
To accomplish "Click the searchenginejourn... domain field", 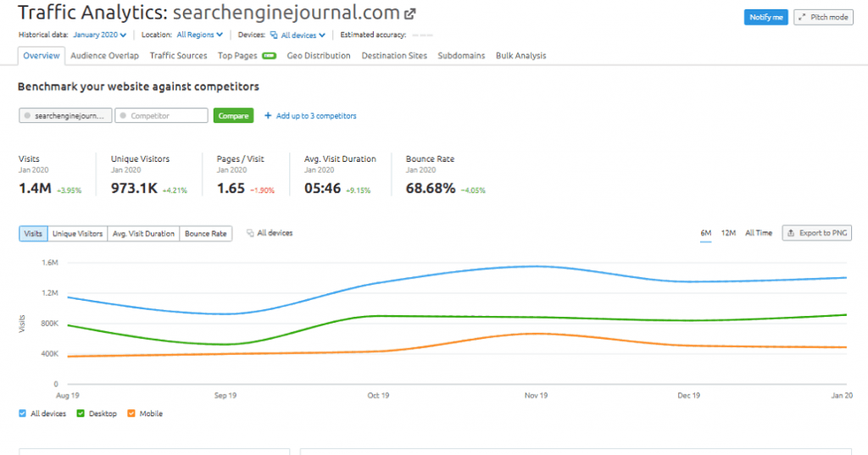I will tap(65, 116).
